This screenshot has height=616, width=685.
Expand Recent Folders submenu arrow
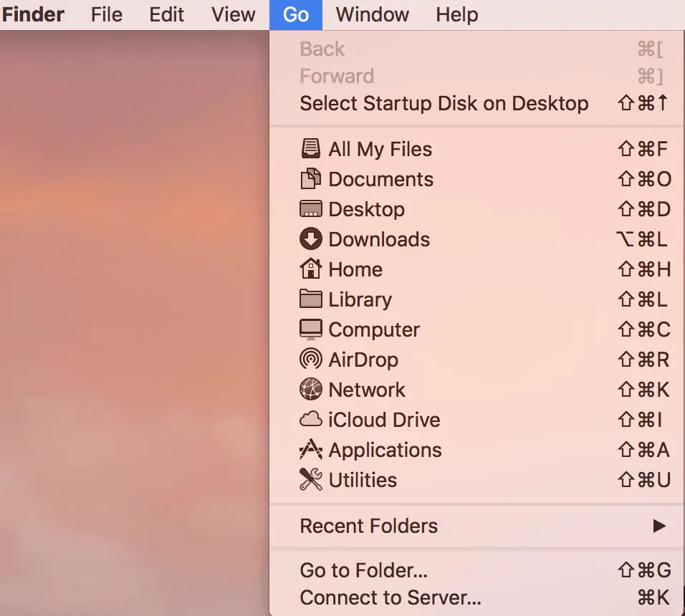(x=659, y=526)
